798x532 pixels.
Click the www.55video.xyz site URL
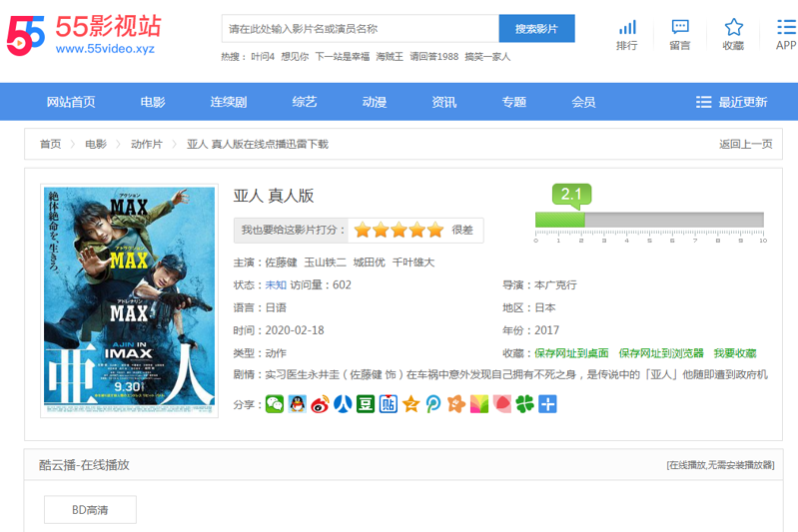coord(105,49)
